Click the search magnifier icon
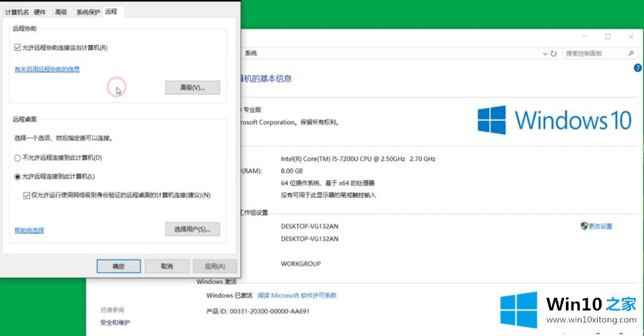This screenshot has width=644, height=336. [631, 54]
